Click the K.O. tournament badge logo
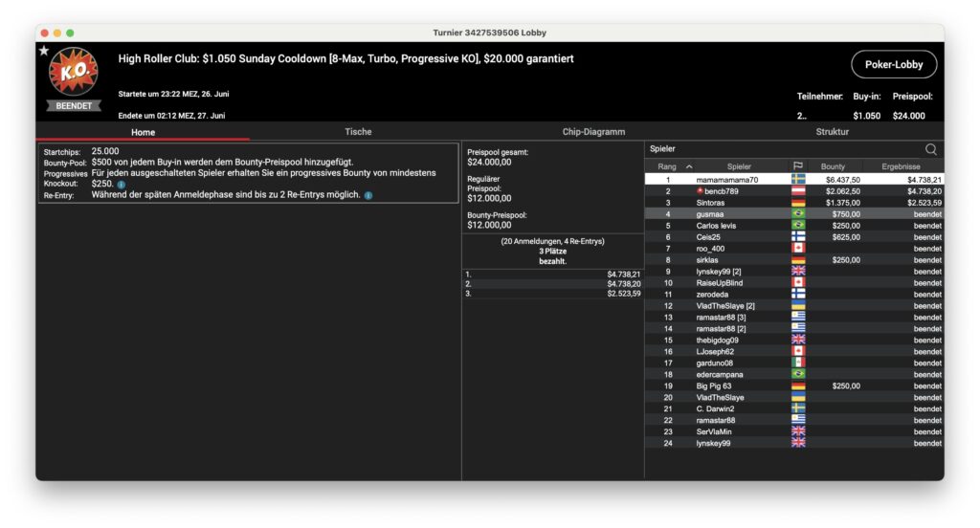The image size is (980, 528). click(x=73, y=73)
